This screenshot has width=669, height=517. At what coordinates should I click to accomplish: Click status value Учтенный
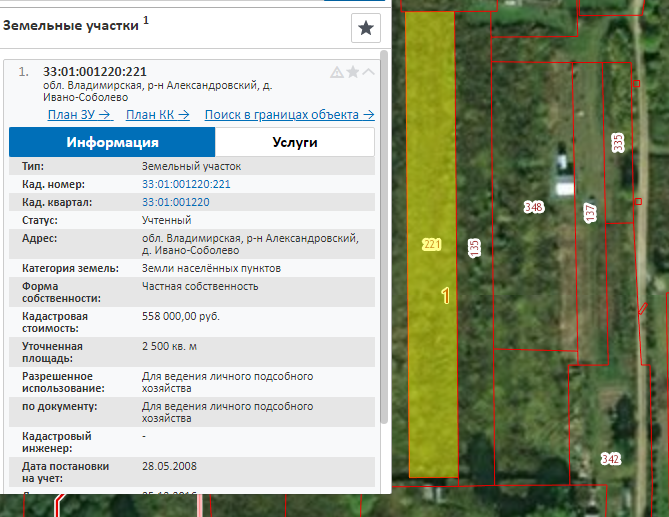click(x=166, y=220)
